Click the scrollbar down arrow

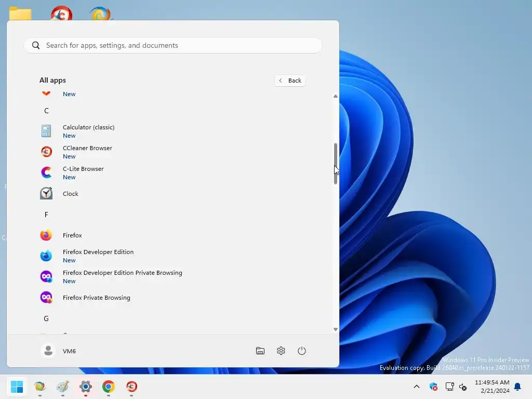click(336, 329)
